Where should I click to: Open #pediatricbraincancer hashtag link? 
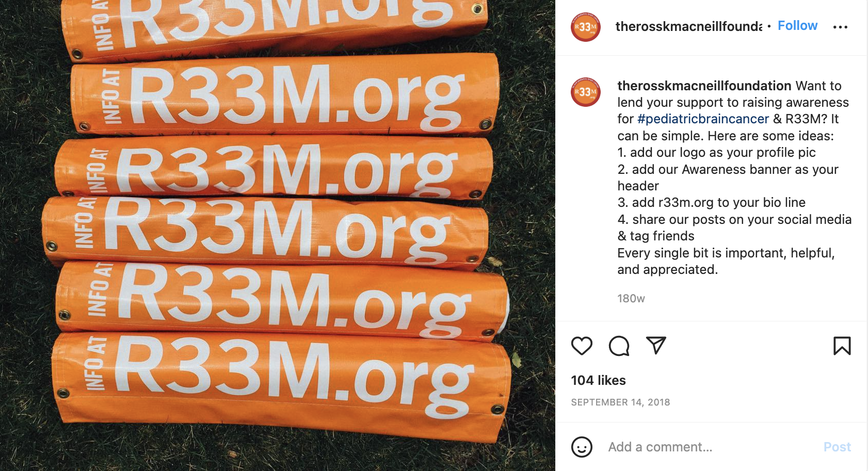click(703, 119)
